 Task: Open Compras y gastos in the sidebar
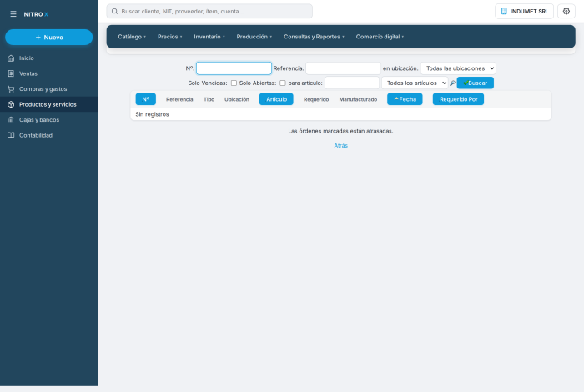(x=48, y=89)
